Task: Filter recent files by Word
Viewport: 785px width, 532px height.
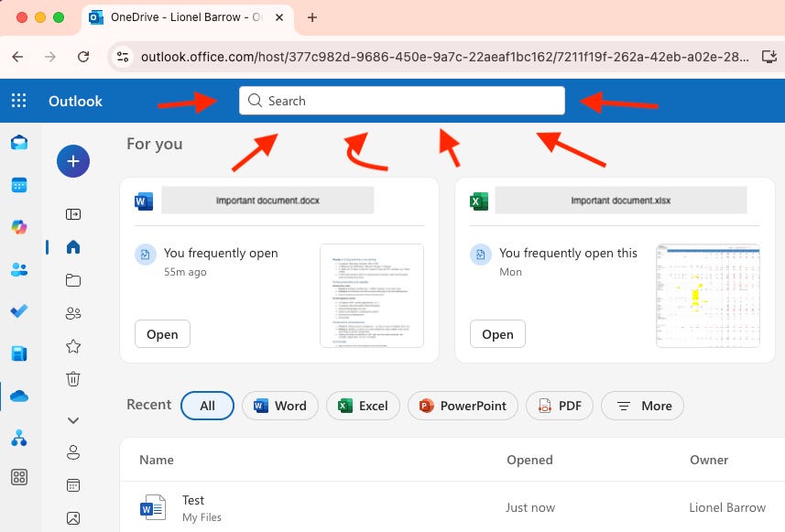Action: point(279,406)
